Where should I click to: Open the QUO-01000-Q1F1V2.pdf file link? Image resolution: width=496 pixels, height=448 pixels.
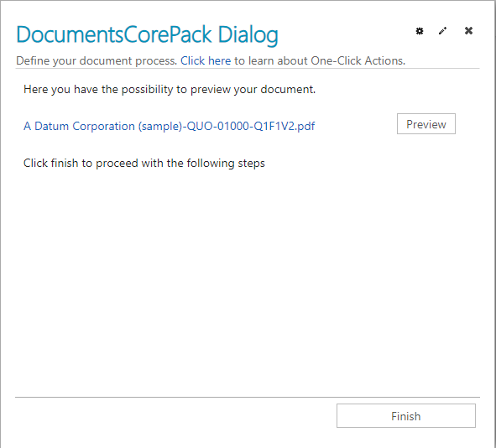tap(170, 126)
